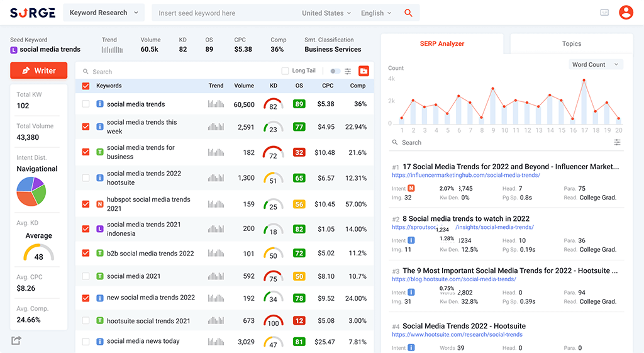The height and width of the screenshot is (353, 644).
Task: Open keyword table filter settings icon
Action: [x=348, y=71]
